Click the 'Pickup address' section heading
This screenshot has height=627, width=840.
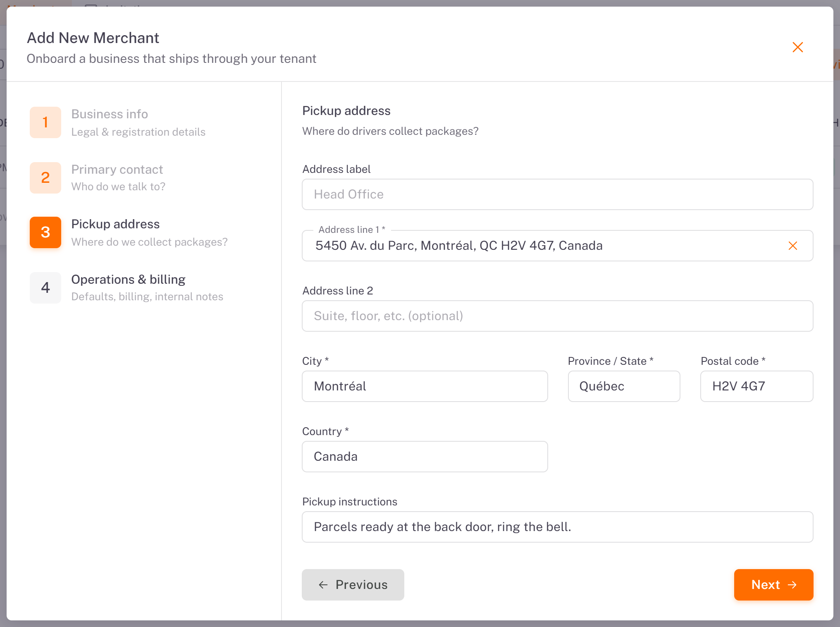(346, 111)
